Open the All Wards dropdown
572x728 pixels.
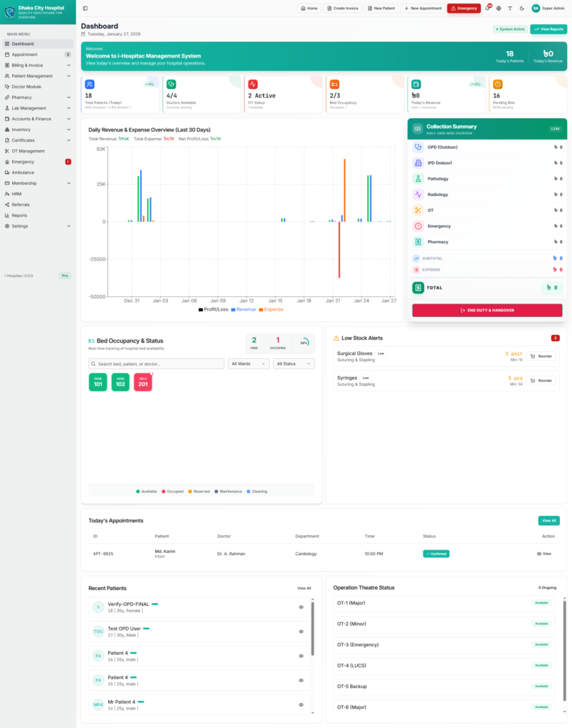(x=248, y=363)
